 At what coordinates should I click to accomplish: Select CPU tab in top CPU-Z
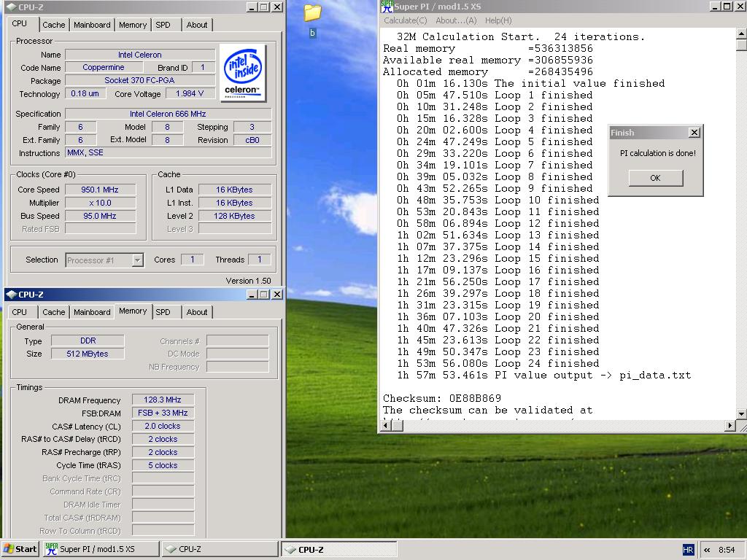20,24
